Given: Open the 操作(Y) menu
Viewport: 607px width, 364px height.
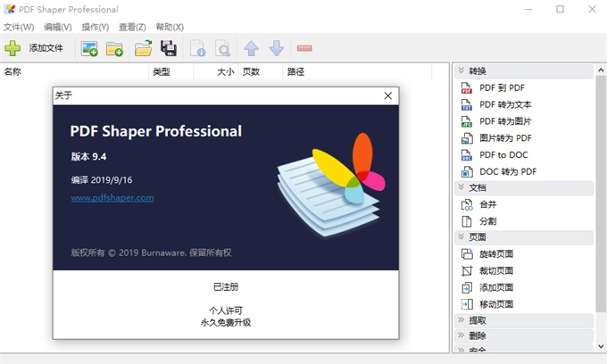Looking at the screenshot, I should tap(96, 27).
